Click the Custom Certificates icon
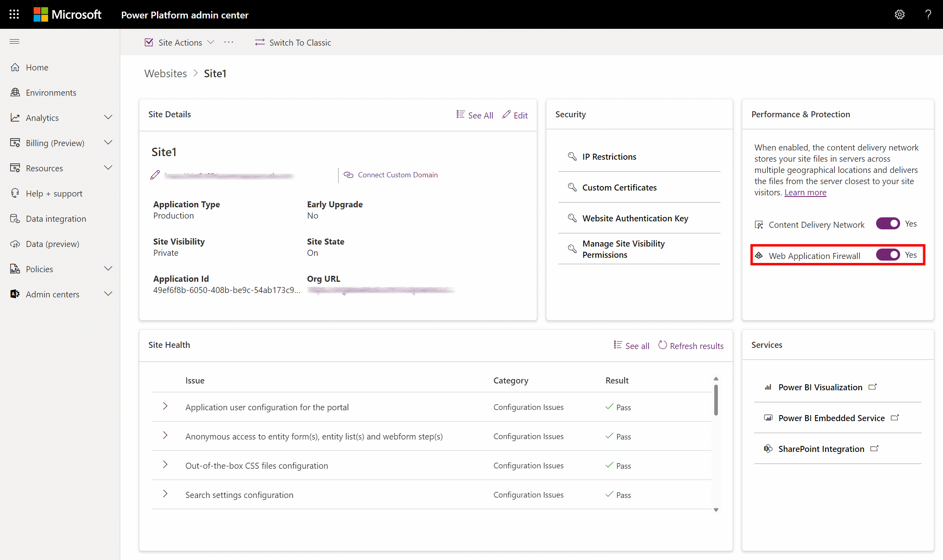 pyautogui.click(x=572, y=187)
